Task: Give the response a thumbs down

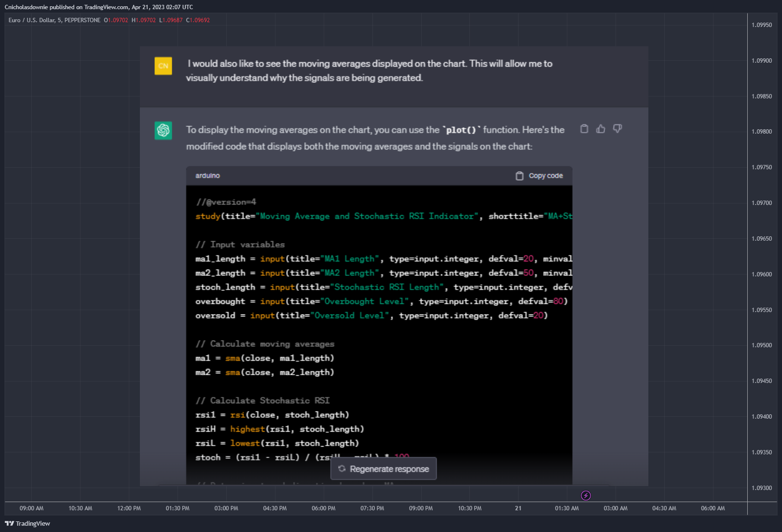Action: click(617, 129)
